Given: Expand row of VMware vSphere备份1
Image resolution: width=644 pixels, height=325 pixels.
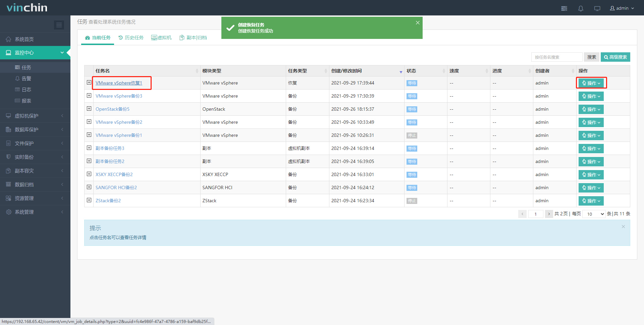Looking at the screenshot, I should (89, 135).
